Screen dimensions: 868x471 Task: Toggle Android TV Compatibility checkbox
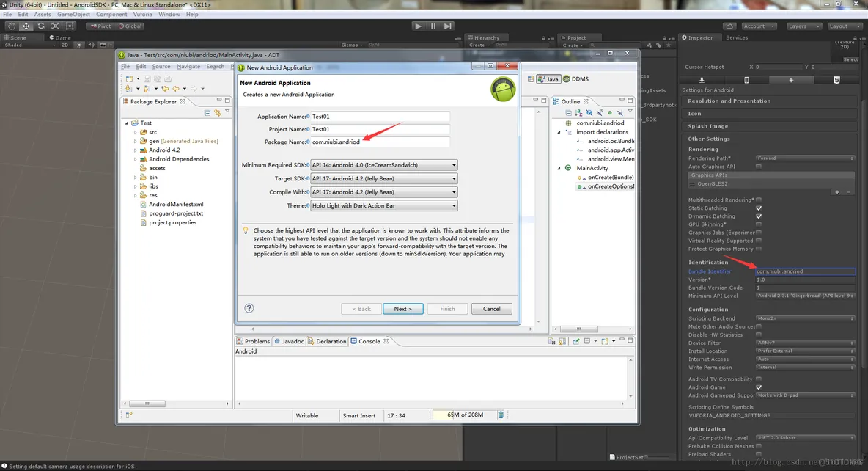(x=758, y=379)
